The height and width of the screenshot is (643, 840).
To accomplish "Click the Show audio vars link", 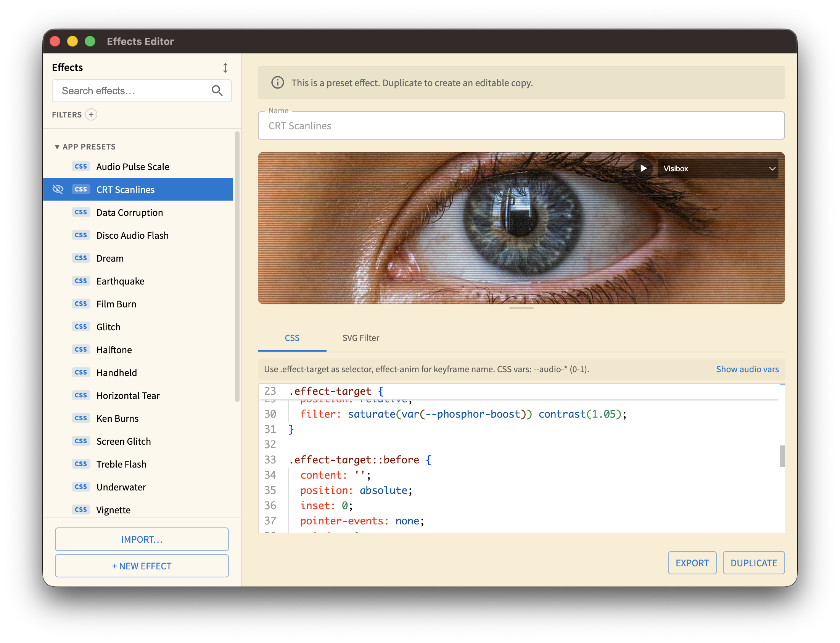I will coord(747,369).
